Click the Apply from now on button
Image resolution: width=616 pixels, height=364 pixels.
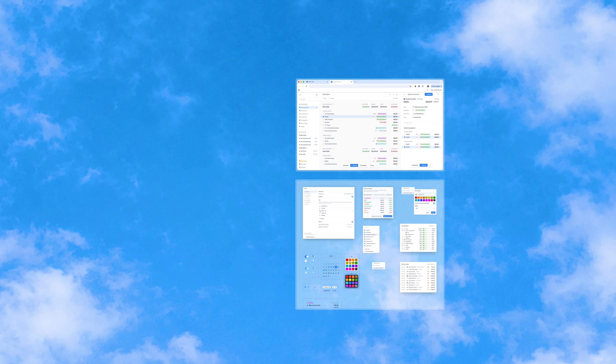click(388, 216)
